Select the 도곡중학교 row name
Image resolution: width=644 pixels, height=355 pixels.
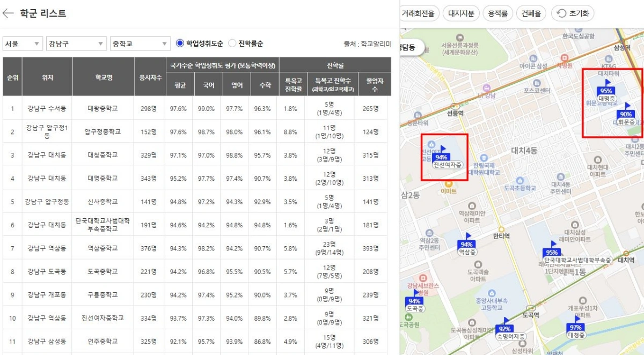coord(103,271)
